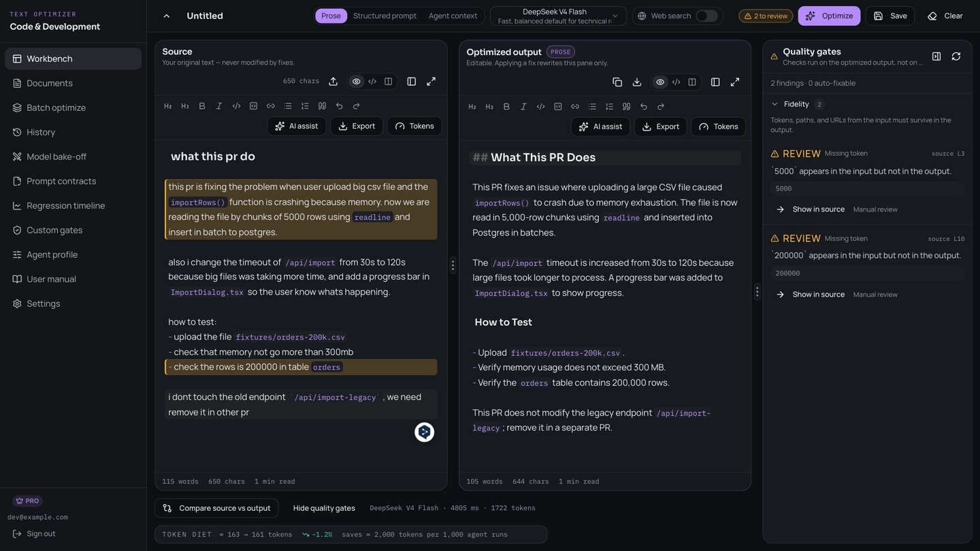Viewport: 980px width, 551px height.
Task: Collapse the Fidelity findings group
Action: 774,104
